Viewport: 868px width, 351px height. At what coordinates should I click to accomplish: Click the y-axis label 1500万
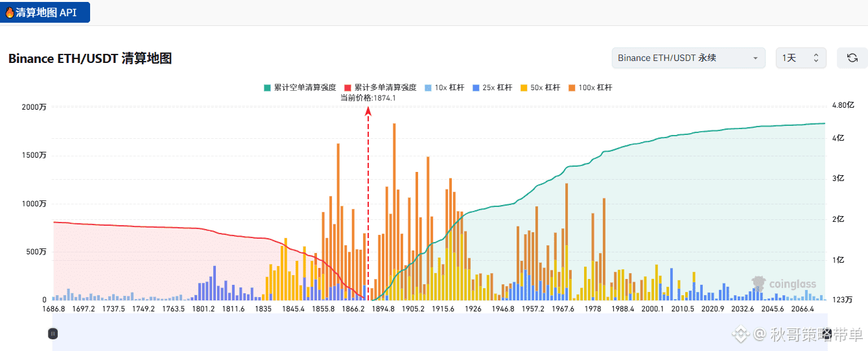coord(34,155)
